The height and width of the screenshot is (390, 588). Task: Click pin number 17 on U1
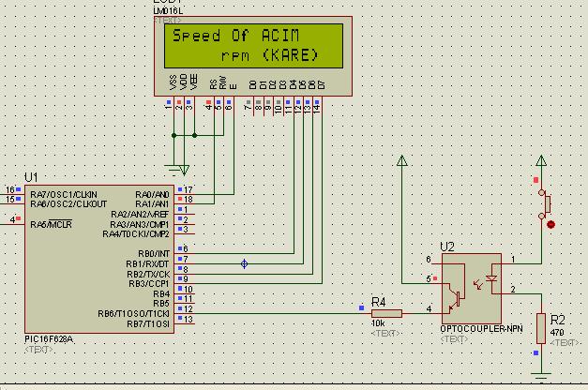pos(188,189)
